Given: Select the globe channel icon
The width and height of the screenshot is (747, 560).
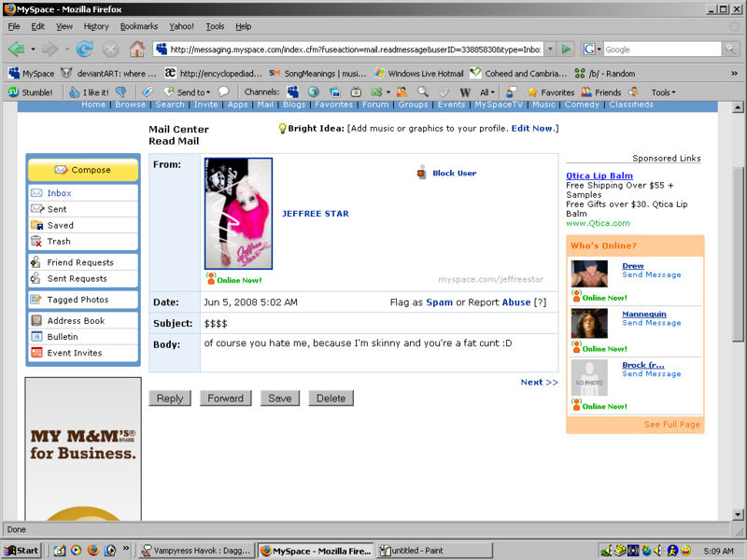Looking at the screenshot, I should point(313,91).
